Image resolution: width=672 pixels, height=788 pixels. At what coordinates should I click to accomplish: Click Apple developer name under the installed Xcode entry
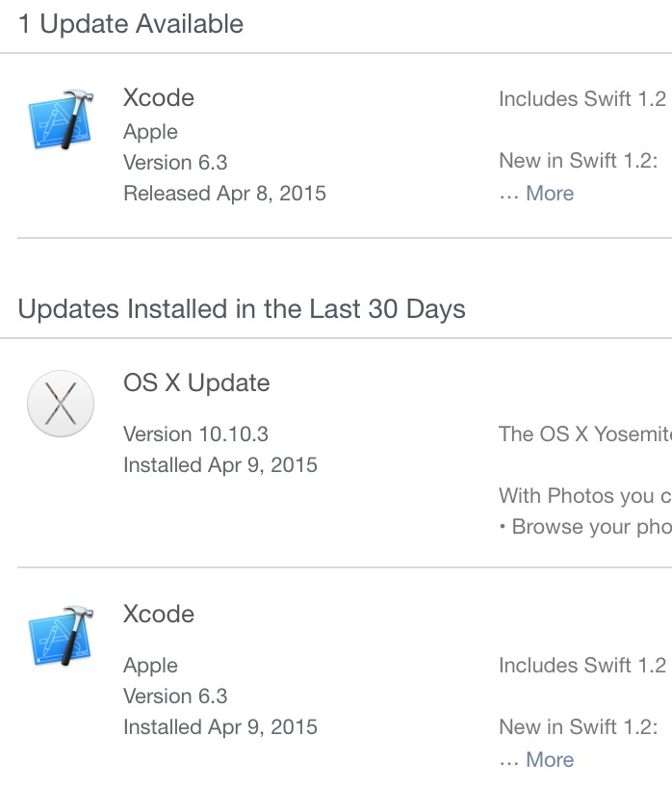[x=150, y=666]
